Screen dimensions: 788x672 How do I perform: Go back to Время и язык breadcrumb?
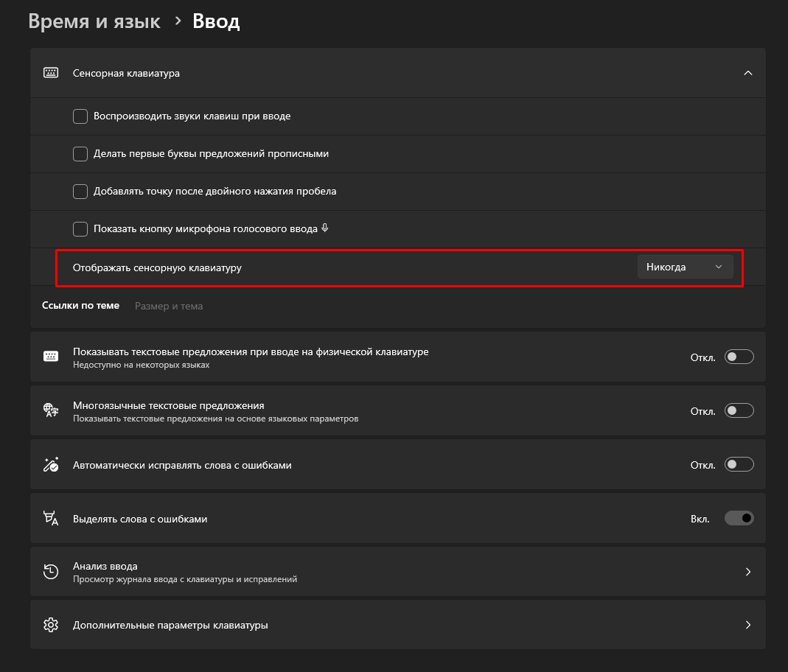(94, 21)
